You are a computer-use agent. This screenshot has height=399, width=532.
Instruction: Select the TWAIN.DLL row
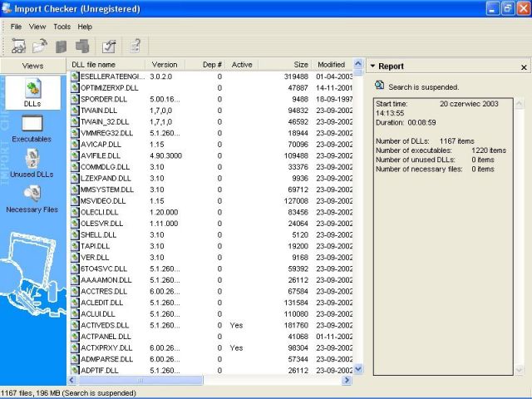(99, 111)
